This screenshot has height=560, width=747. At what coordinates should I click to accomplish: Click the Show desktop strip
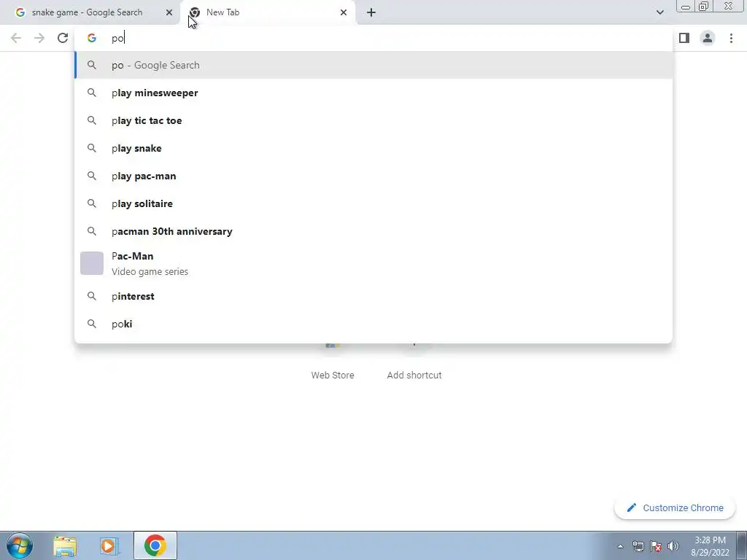tap(741, 545)
